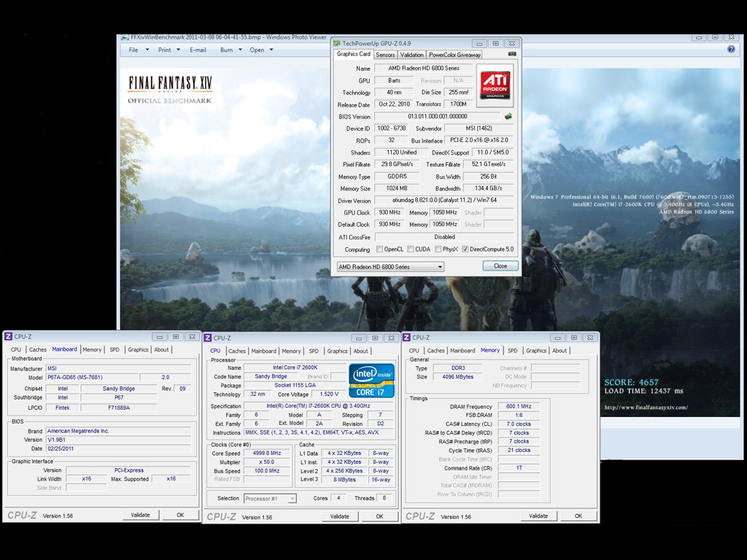Expand the File menu in Photo Viewer
The width and height of the screenshot is (747, 560).
click(x=138, y=50)
